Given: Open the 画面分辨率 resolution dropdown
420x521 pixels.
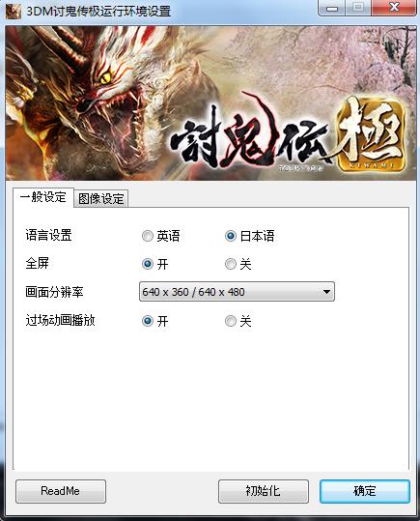Looking at the screenshot, I should coord(237,292).
